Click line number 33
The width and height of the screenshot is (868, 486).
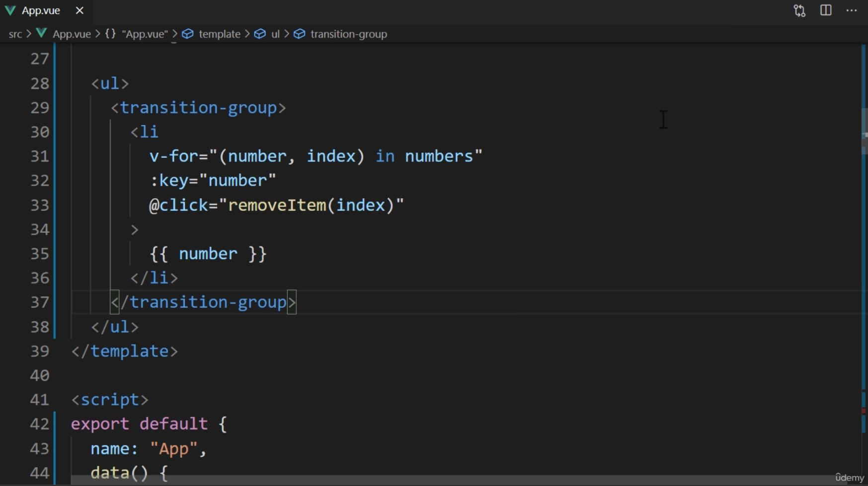(x=40, y=205)
